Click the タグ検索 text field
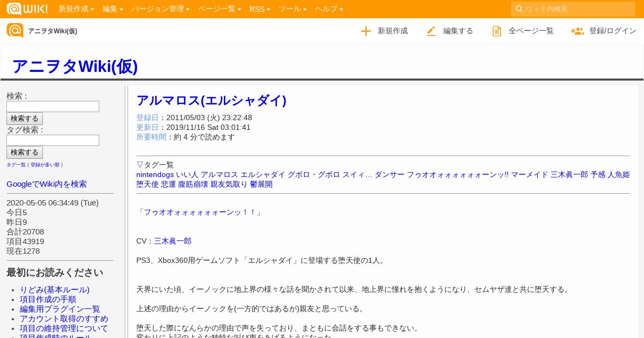Image resolution: width=644 pixels, height=338 pixels. (53, 141)
